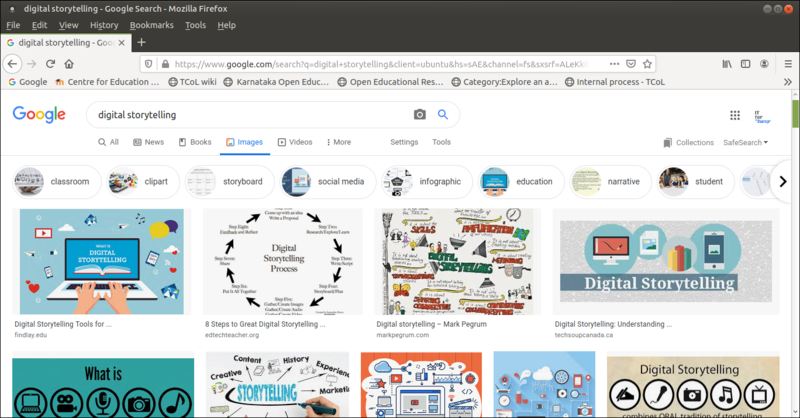Open the Google bookmark in bookmarks toolbar
The height and width of the screenshot is (418, 800).
(28, 82)
